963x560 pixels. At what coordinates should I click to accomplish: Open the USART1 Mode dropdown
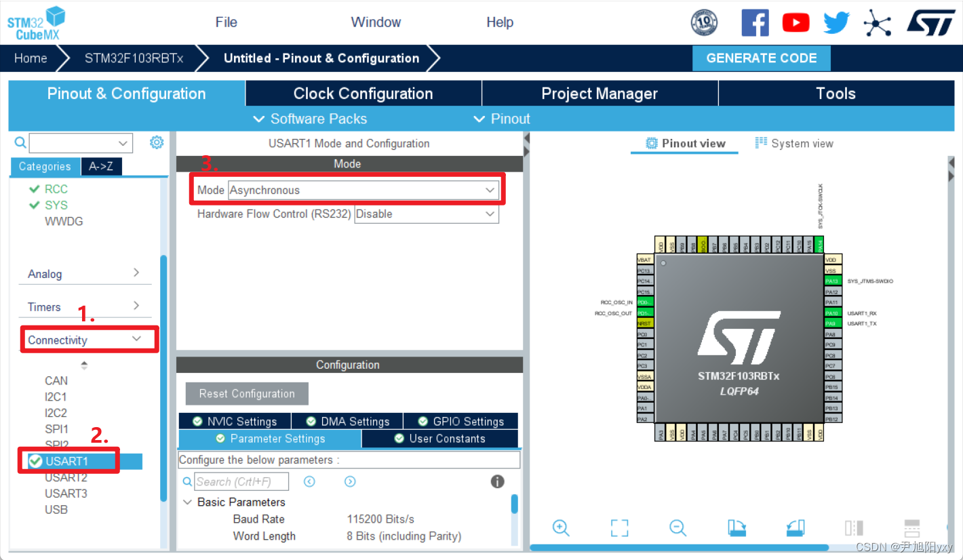363,191
